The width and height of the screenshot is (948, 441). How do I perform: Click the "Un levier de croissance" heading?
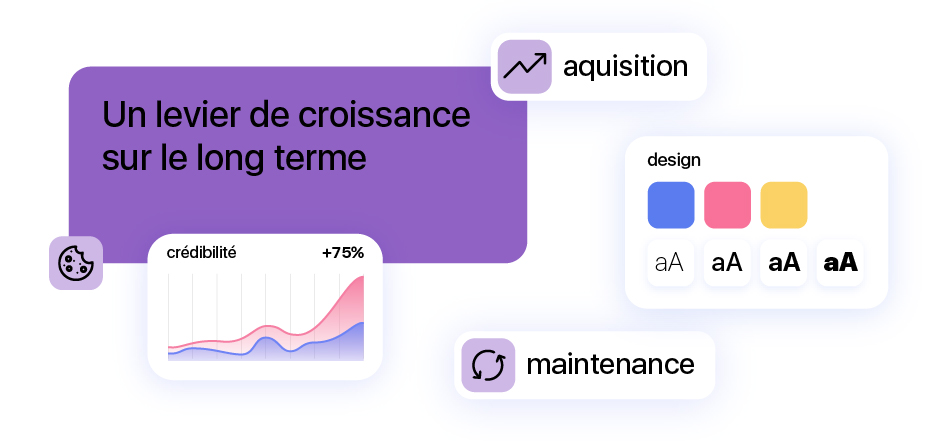(x=286, y=115)
